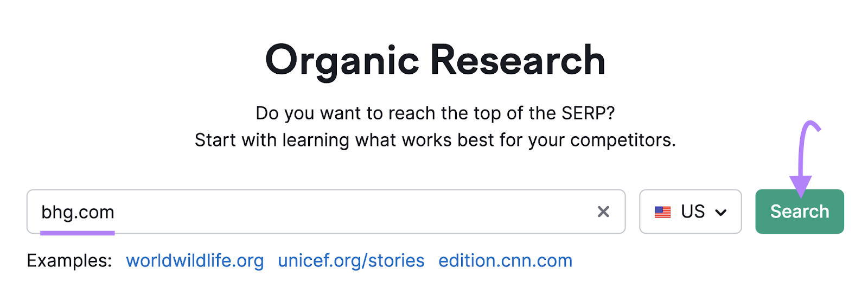Choose the unicef.org/stories example

(351, 261)
